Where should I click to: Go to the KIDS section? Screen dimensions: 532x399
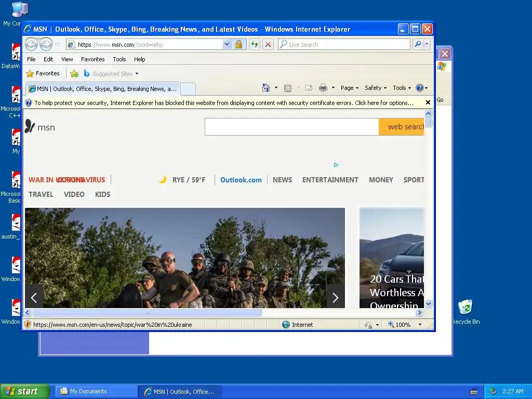coord(102,194)
